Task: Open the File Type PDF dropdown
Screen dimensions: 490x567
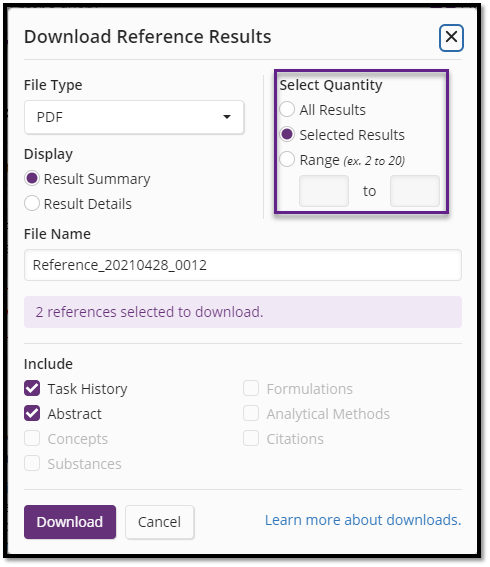Action: (x=134, y=117)
